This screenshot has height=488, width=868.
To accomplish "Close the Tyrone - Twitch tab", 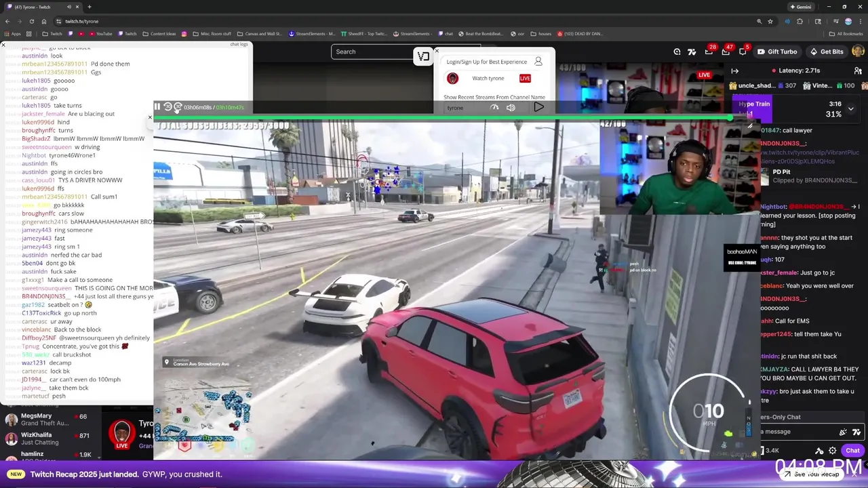I will coord(77,7).
